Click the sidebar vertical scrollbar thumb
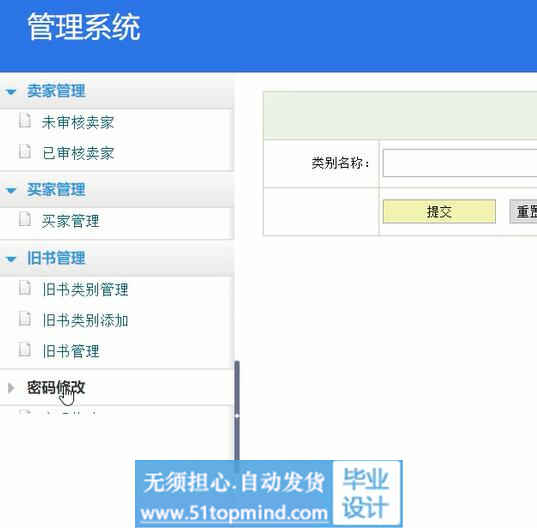Screen dimensions: 537x528 coord(237,411)
